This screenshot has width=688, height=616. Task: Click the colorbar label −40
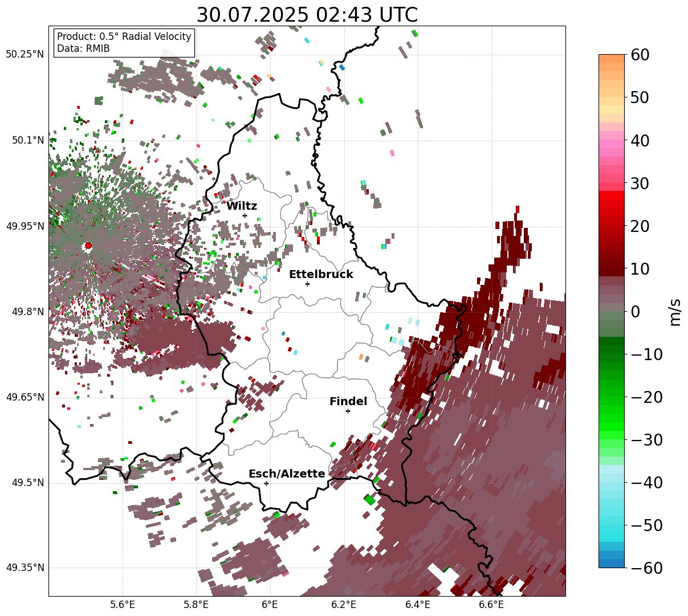tap(646, 482)
